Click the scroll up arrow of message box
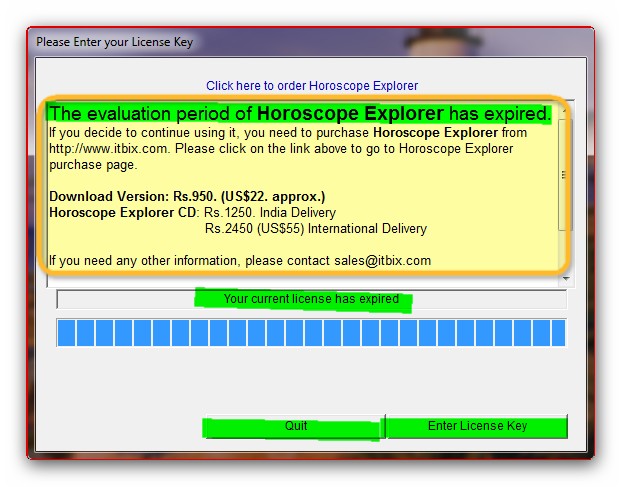This screenshot has height=487, width=622. [x=564, y=111]
